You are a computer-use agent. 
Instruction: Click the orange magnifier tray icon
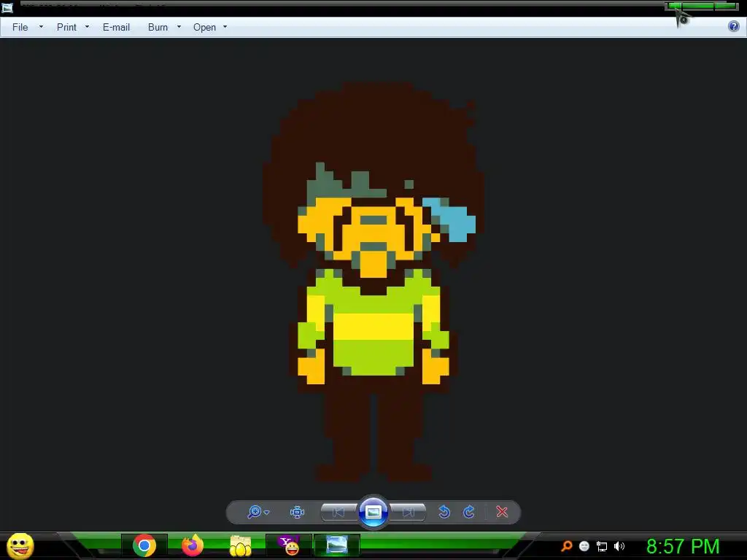click(x=566, y=546)
